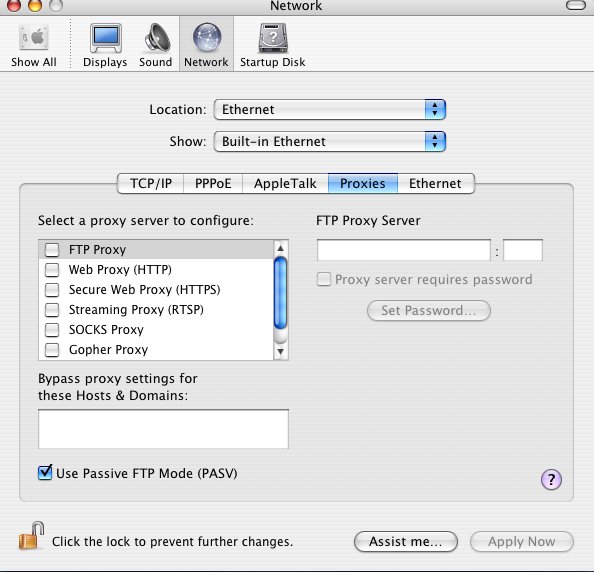Viewport: 594px width, 572px height.
Task: Open help with the purple question mark
Action: tap(551, 480)
